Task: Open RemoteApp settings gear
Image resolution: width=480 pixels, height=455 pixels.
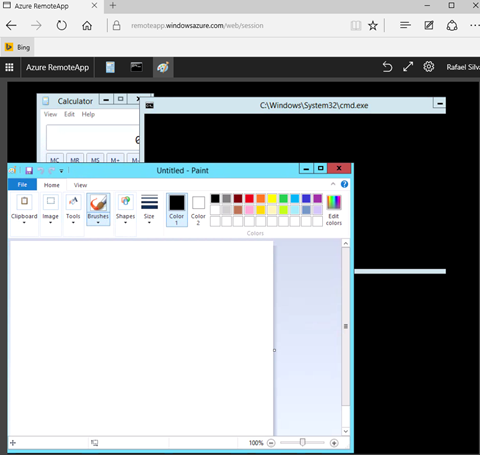Action: pos(429,67)
